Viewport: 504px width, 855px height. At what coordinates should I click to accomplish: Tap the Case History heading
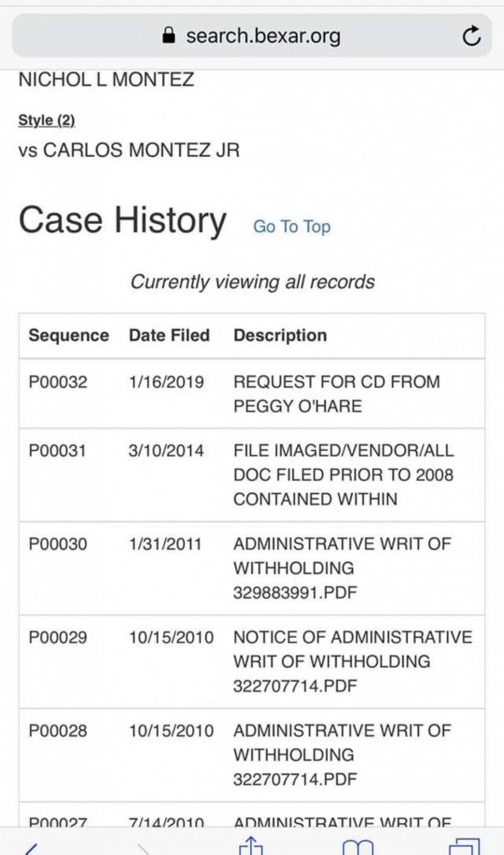tap(122, 220)
